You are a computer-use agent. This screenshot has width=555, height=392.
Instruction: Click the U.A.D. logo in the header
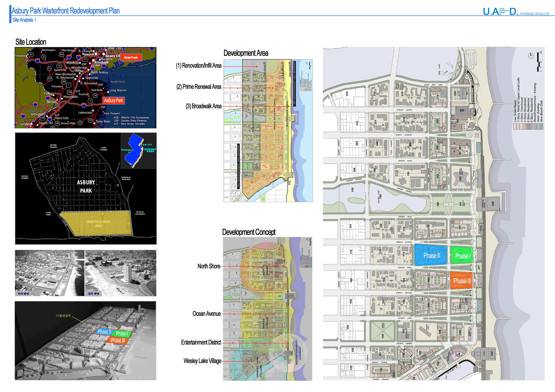[x=500, y=11]
